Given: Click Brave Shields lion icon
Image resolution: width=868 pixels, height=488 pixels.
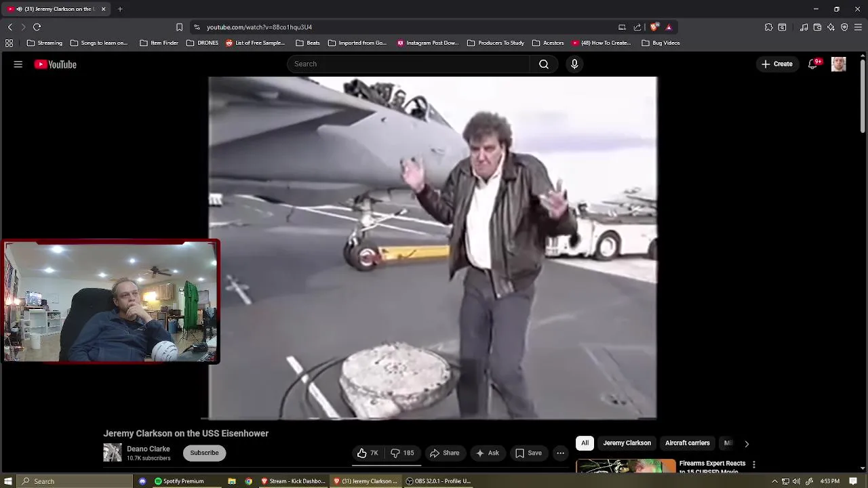Looking at the screenshot, I should pos(654,27).
